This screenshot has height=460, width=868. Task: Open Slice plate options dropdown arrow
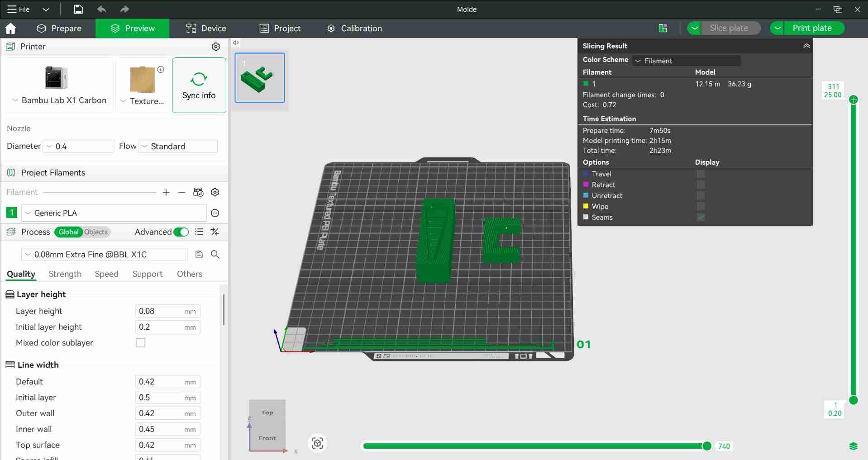click(694, 28)
